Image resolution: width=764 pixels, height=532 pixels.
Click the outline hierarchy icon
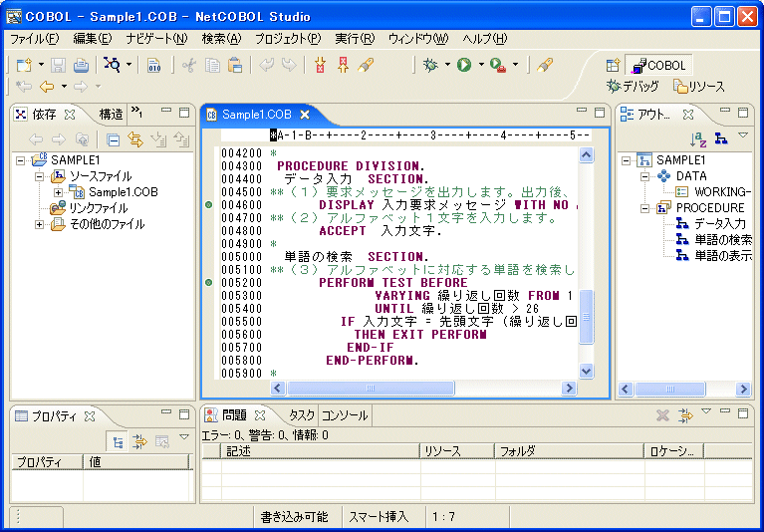pyautogui.click(x=721, y=139)
